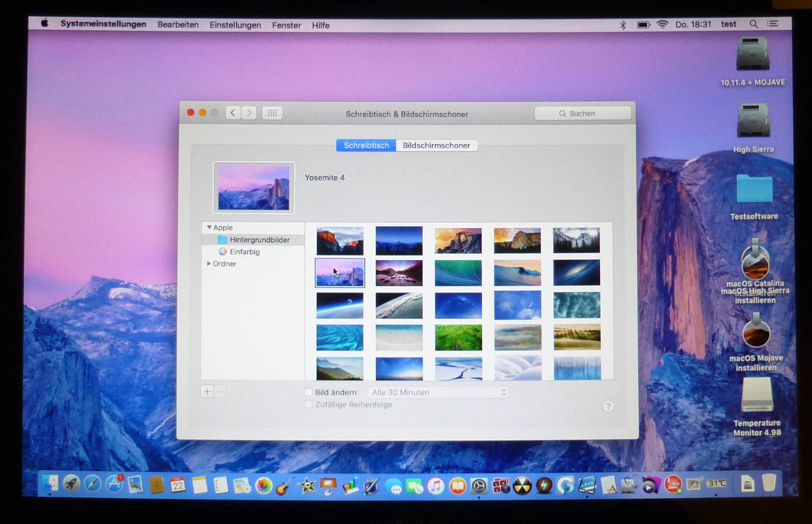812x524 pixels.
Task: Open Finder from the Dock
Action: (50, 485)
